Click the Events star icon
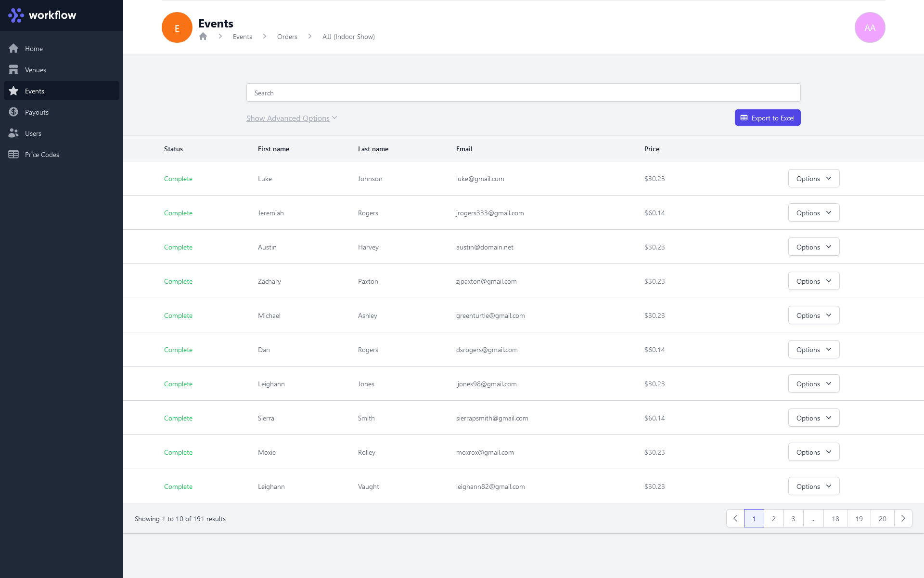This screenshot has height=578, width=924. pyautogui.click(x=13, y=91)
